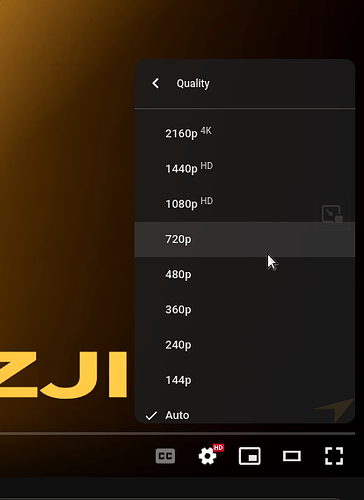Switch to theater mode icon
Screen dimensions: 364x500
pos(292,456)
